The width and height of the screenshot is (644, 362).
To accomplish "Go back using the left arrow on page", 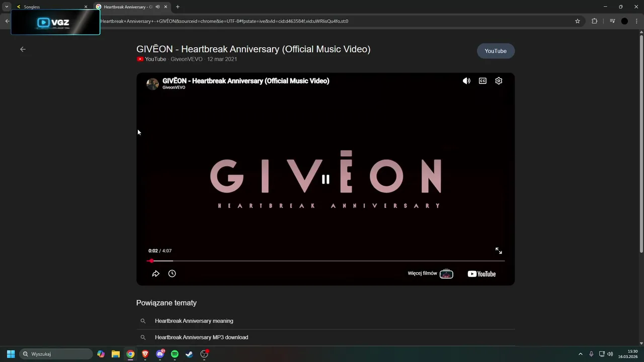I will (23, 49).
